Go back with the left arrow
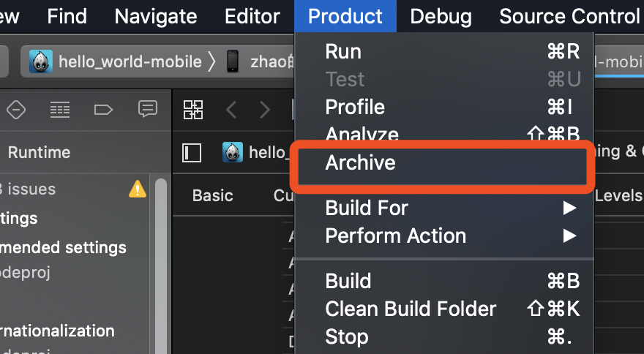 [x=231, y=110]
